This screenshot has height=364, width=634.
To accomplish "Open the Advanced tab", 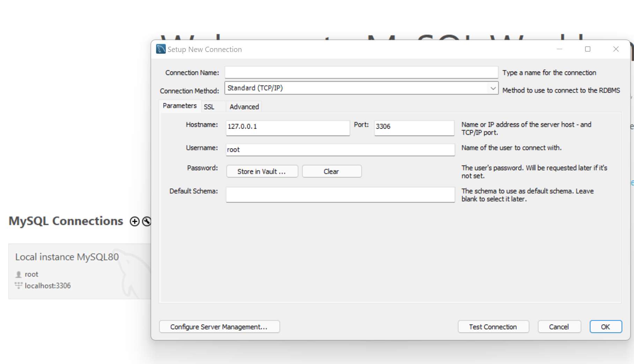I will click(x=244, y=107).
